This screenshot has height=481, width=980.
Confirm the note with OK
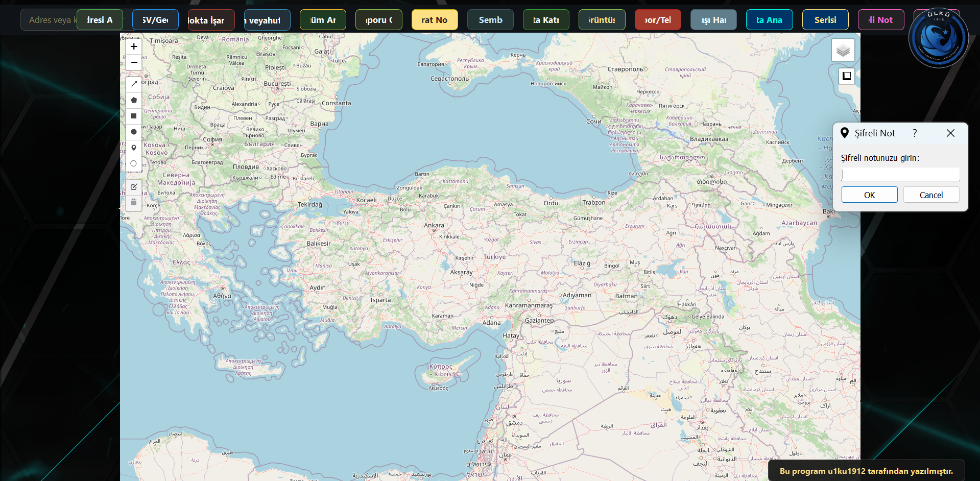click(869, 195)
